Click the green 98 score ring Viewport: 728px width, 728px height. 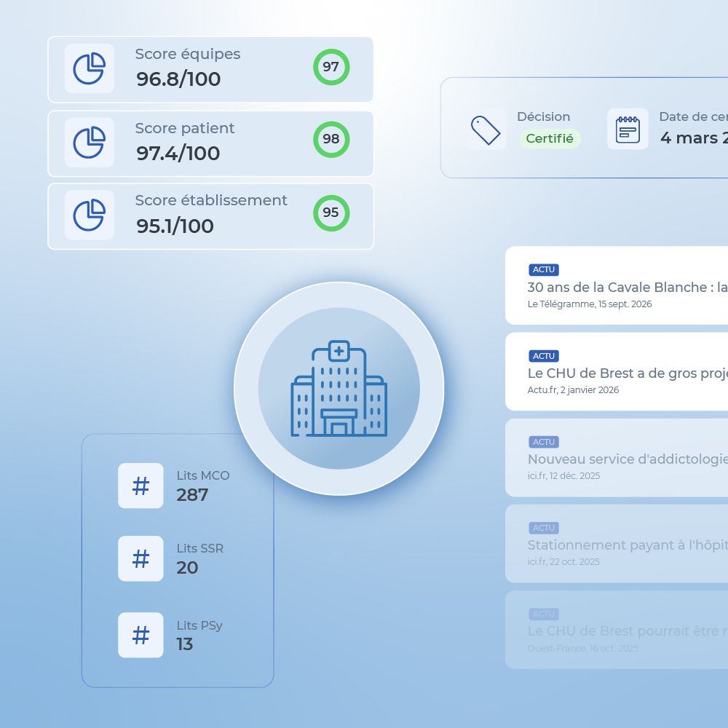[331, 139]
